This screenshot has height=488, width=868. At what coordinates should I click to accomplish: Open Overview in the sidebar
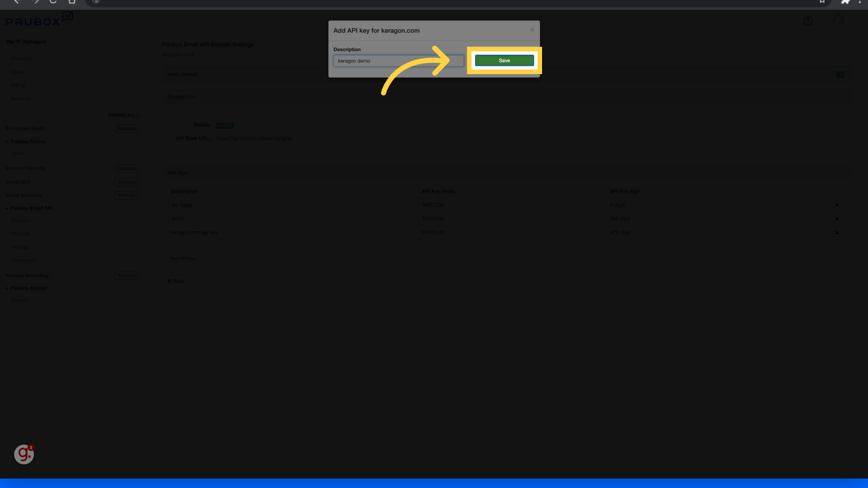22,59
